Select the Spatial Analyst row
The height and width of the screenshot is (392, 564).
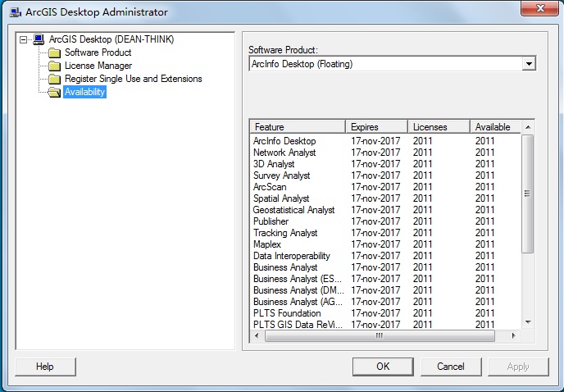(x=385, y=198)
